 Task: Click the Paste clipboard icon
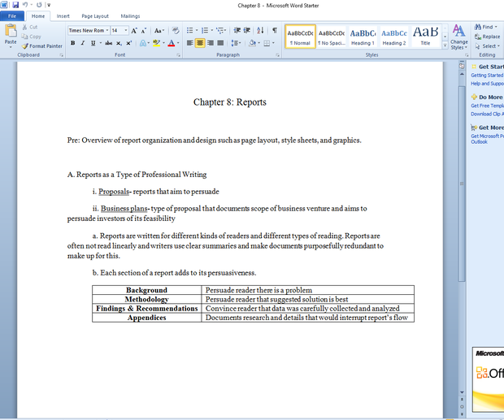click(x=11, y=31)
